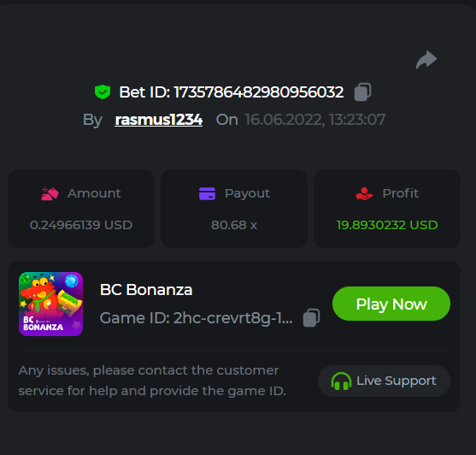Click the pink Amount icon

click(50, 193)
